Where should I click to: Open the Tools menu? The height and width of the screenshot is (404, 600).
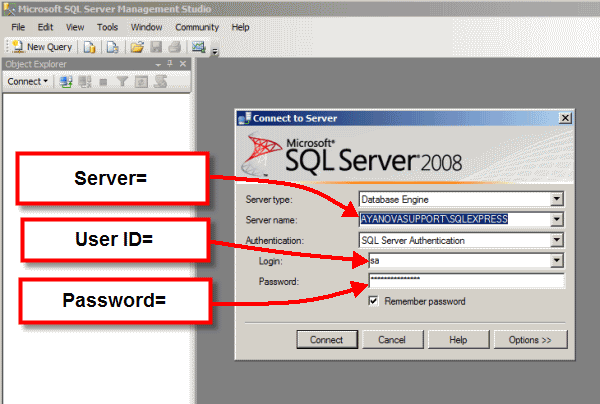tap(107, 27)
